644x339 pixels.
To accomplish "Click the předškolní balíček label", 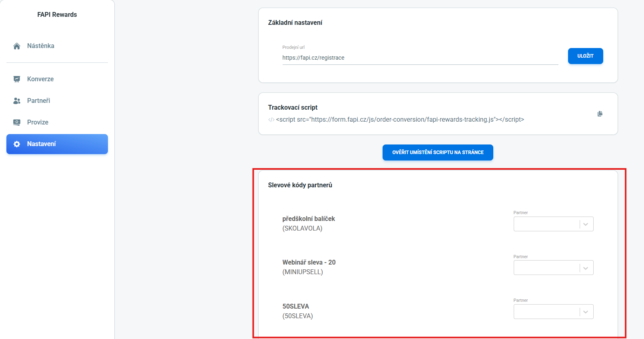I will point(309,219).
